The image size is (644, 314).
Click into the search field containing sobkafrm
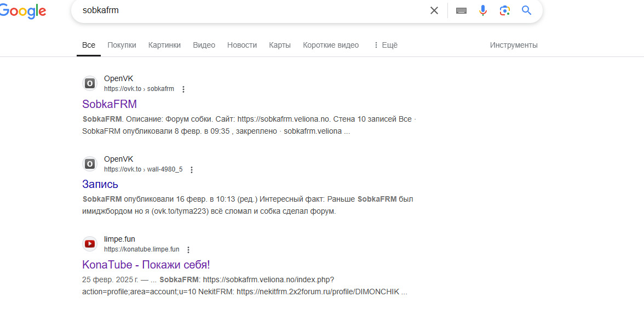[x=246, y=10]
